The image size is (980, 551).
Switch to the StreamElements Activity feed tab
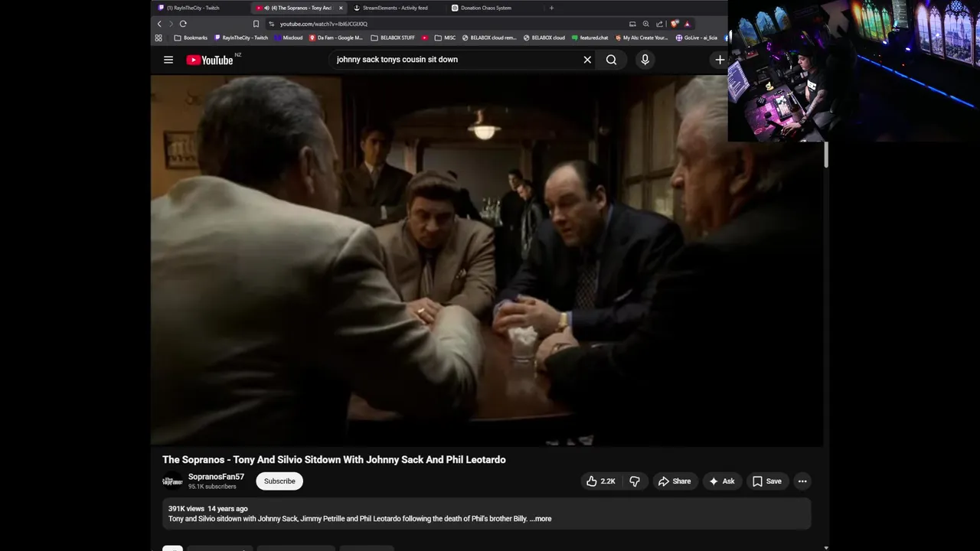click(395, 8)
